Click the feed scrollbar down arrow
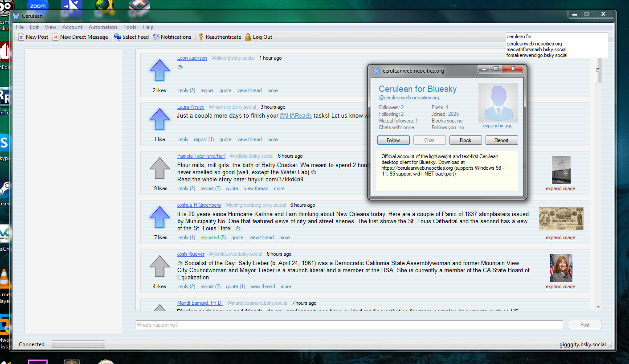629x364 pixels. point(598,307)
